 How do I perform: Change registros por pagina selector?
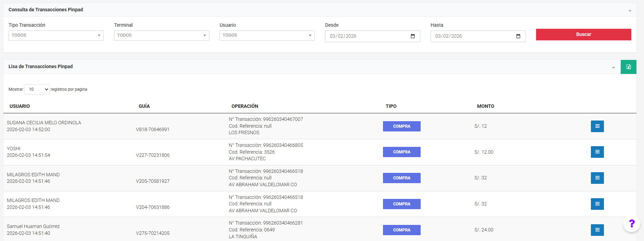[x=37, y=89]
